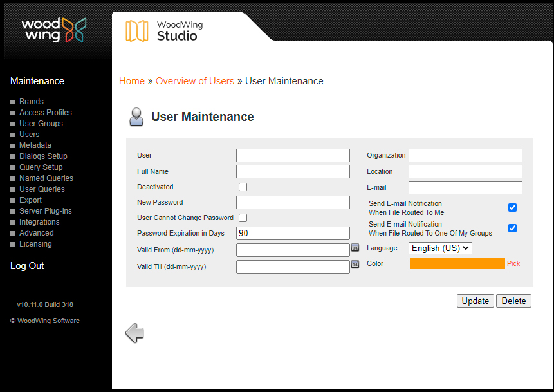Click the E-mail field
Image resolution: width=554 pixels, height=392 pixels.
pos(465,188)
